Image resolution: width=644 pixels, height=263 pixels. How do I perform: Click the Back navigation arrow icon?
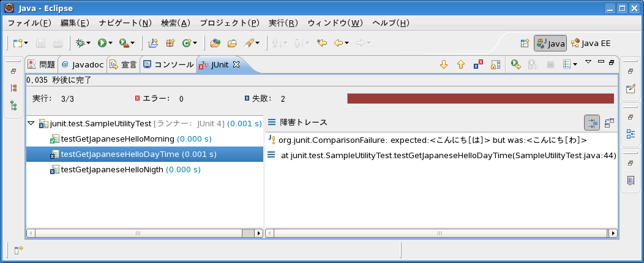339,43
